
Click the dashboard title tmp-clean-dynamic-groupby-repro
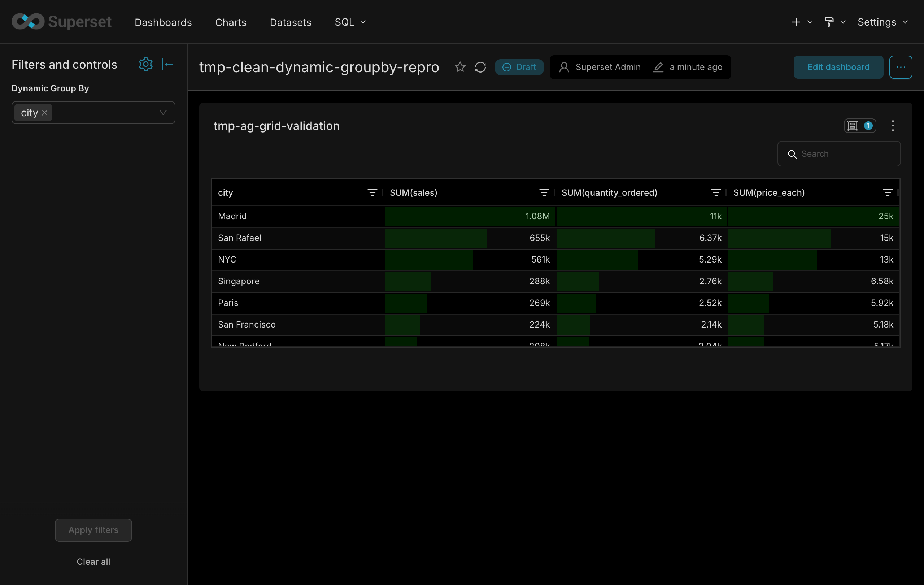[x=319, y=67]
